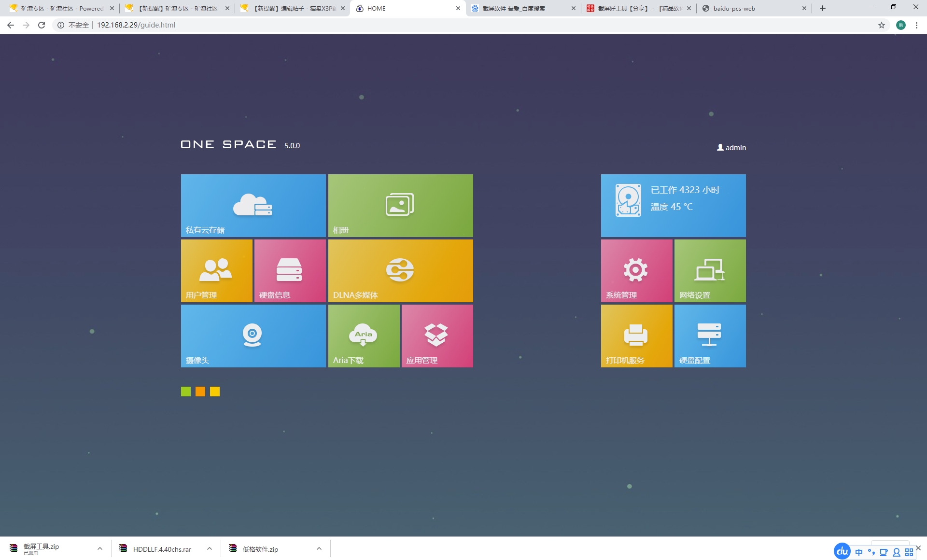Open the 网络设置 network settings tile
The width and height of the screenshot is (927, 560).
[x=710, y=270]
